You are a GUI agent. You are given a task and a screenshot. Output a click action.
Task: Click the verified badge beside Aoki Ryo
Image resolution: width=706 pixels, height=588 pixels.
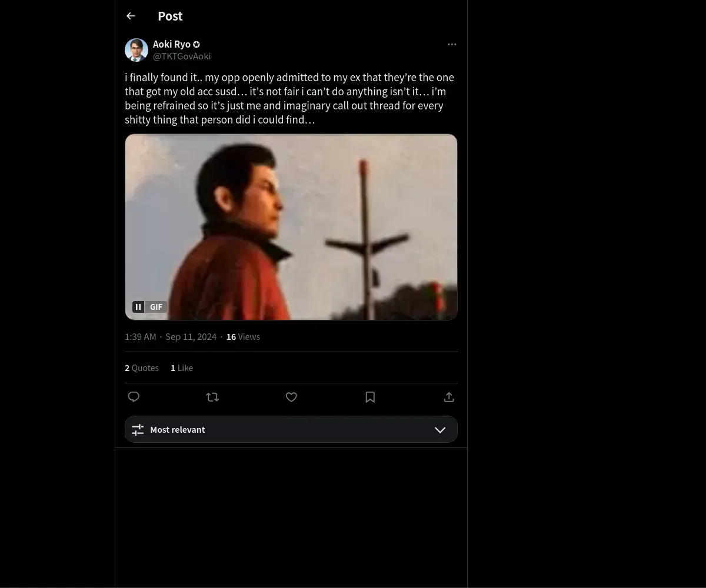[197, 45]
